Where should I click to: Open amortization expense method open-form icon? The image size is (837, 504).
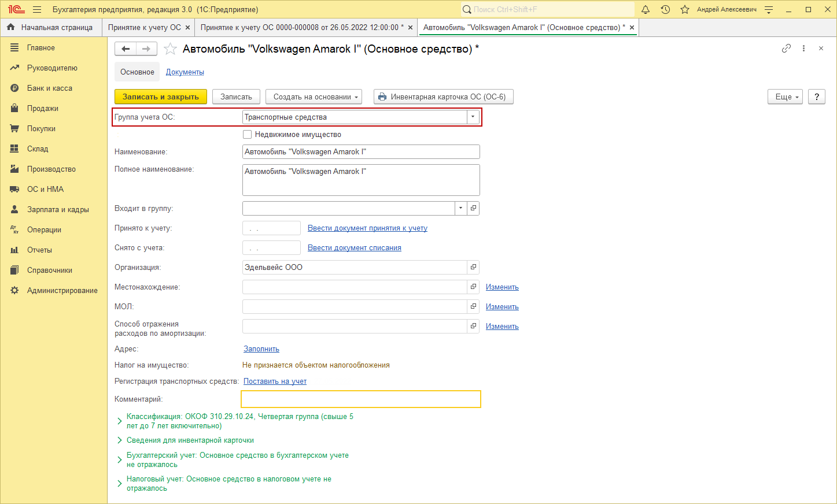473,326
